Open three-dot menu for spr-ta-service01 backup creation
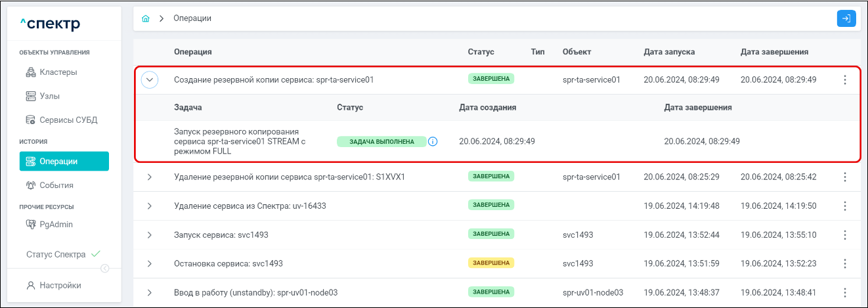The width and height of the screenshot is (868, 308). (845, 80)
